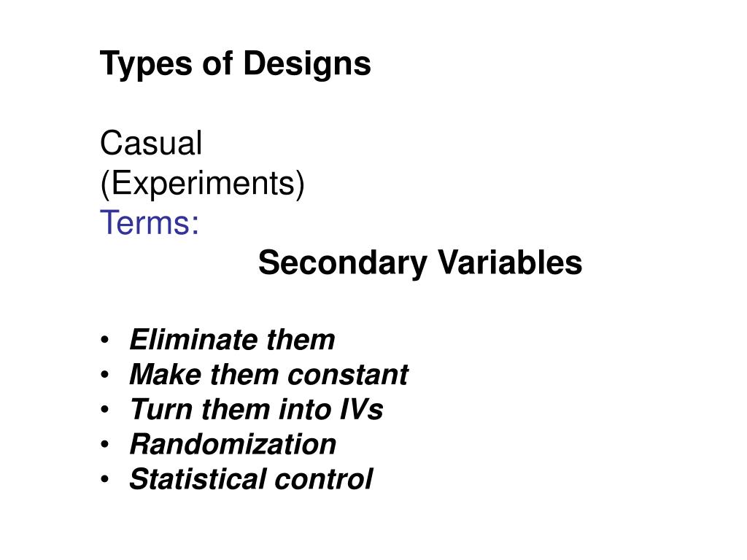The width and height of the screenshot is (747, 560).
Task: Click the word 'IVs' in third bullet
Action: point(362,410)
